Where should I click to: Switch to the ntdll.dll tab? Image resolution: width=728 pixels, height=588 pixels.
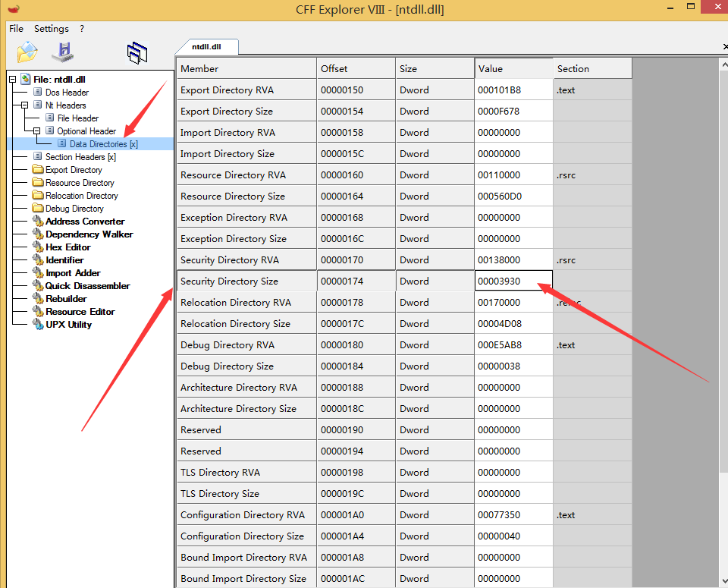pos(206,47)
